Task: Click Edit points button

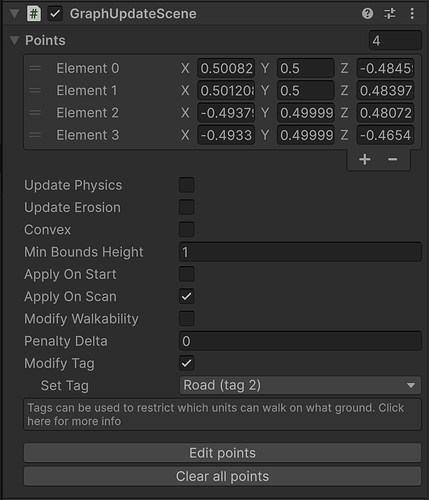Action: (222, 453)
